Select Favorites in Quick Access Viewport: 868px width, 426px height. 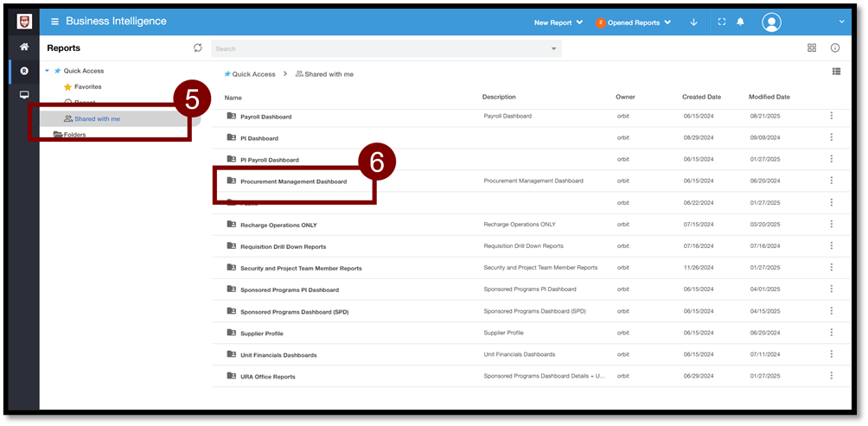87,86
